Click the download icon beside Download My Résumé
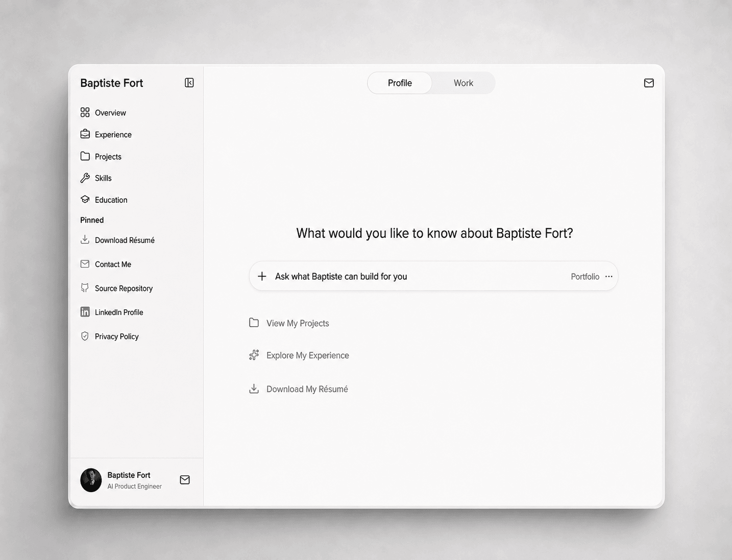The width and height of the screenshot is (732, 560). coord(254,389)
